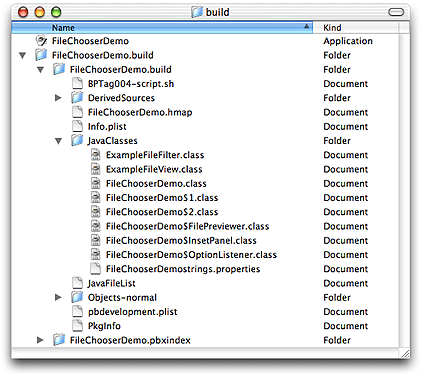Click the DerivedSources folder icon

pyautogui.click(x=77, y=98)
